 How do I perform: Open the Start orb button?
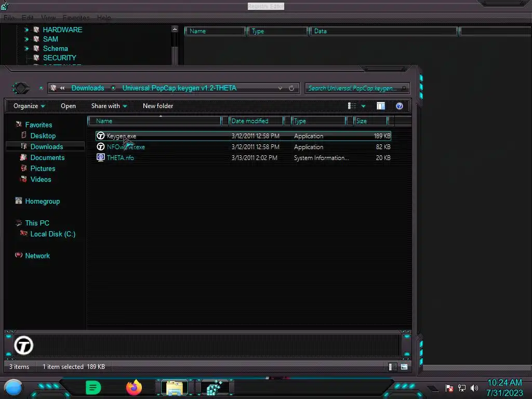[14, 388]
